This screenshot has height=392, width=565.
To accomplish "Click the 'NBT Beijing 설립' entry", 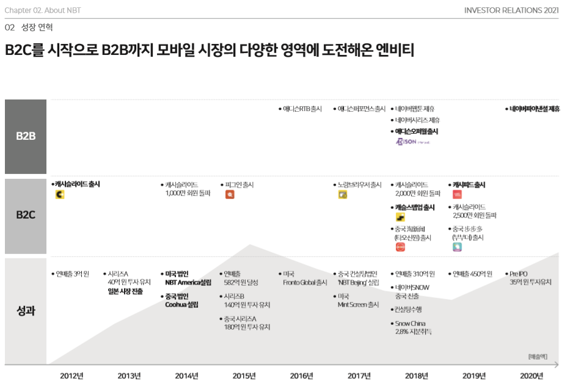I will [358, 283].
